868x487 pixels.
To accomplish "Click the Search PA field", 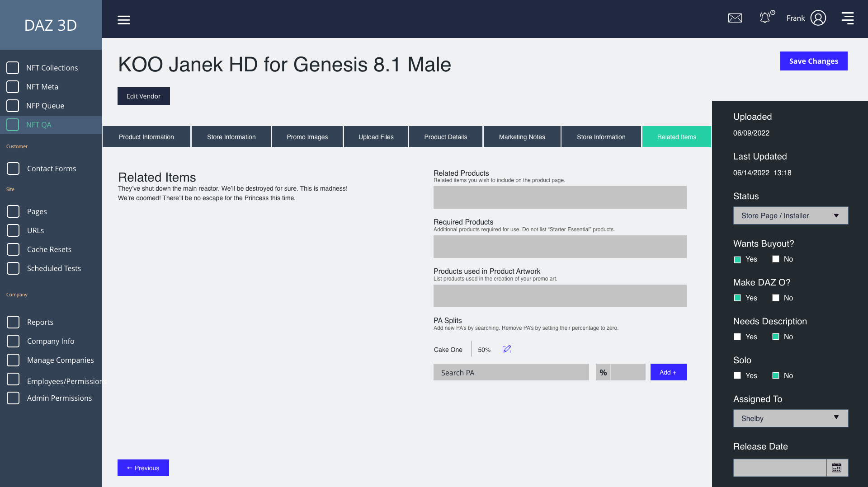I will (511, 372).
